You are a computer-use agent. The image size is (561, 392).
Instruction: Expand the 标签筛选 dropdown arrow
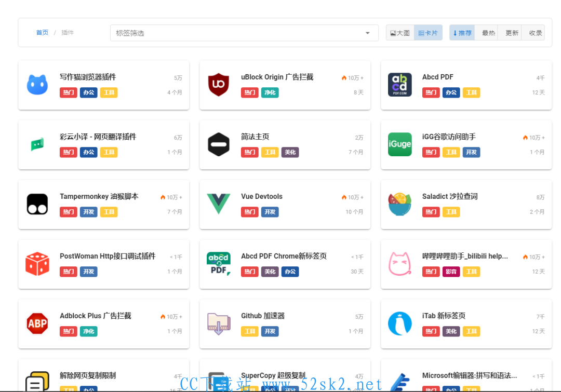(x=367, y=33)
